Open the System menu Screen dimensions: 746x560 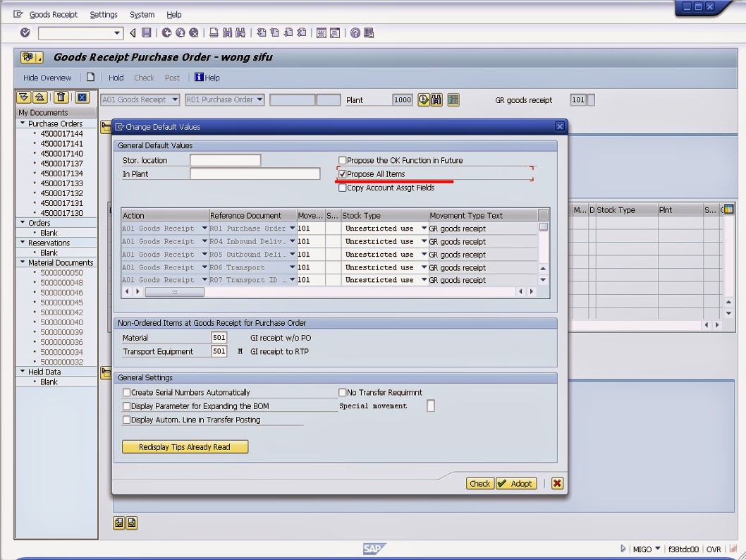point(142,14)
